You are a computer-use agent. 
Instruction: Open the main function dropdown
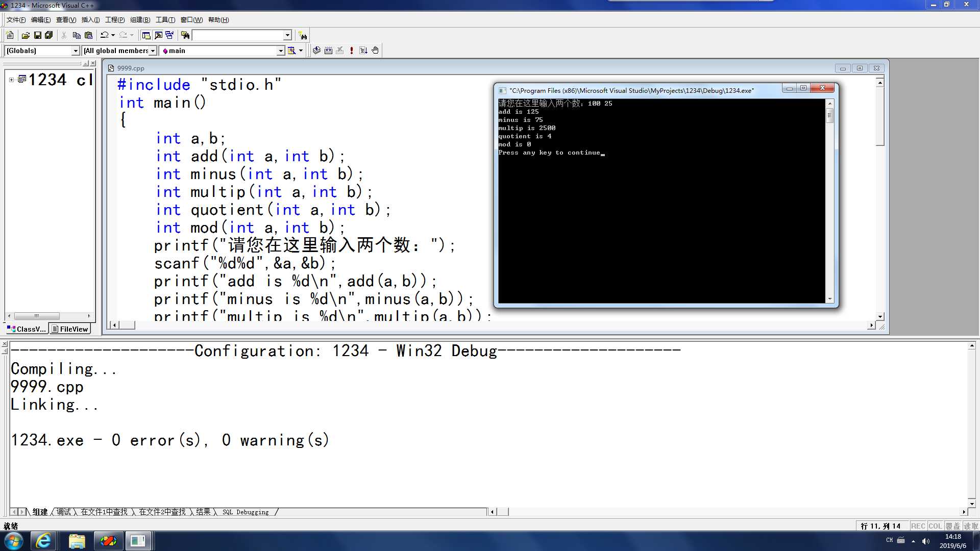click(280, 51)
